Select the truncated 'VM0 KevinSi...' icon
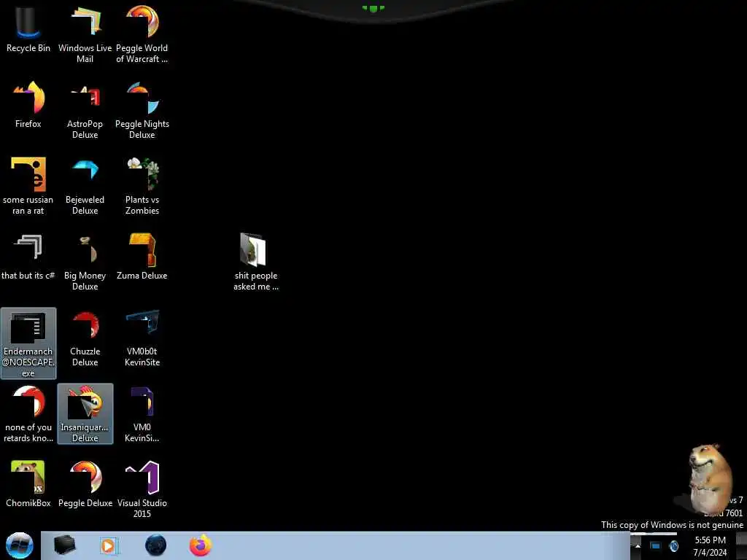 (142, 413)
